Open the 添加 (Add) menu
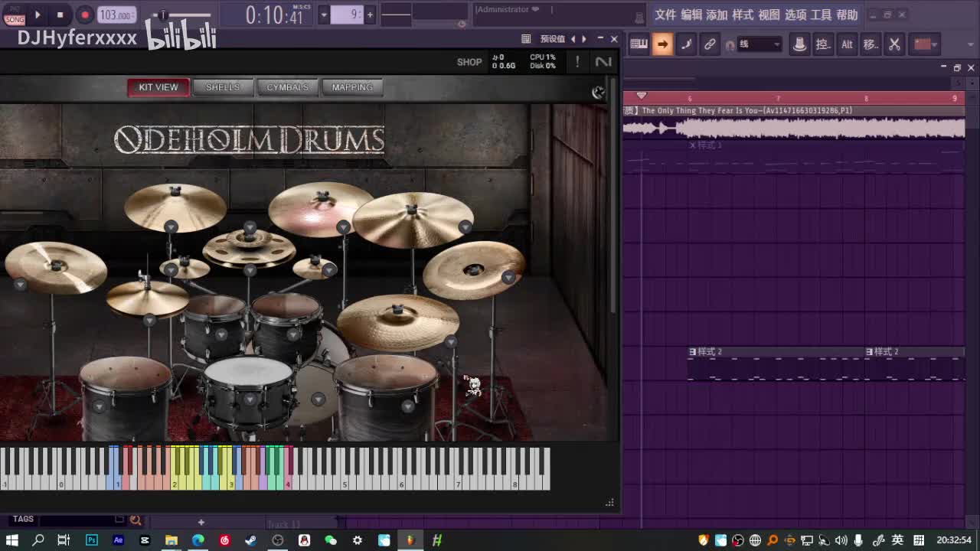The width and height of the screenshot is (980, 551). [x=717, y=15]
